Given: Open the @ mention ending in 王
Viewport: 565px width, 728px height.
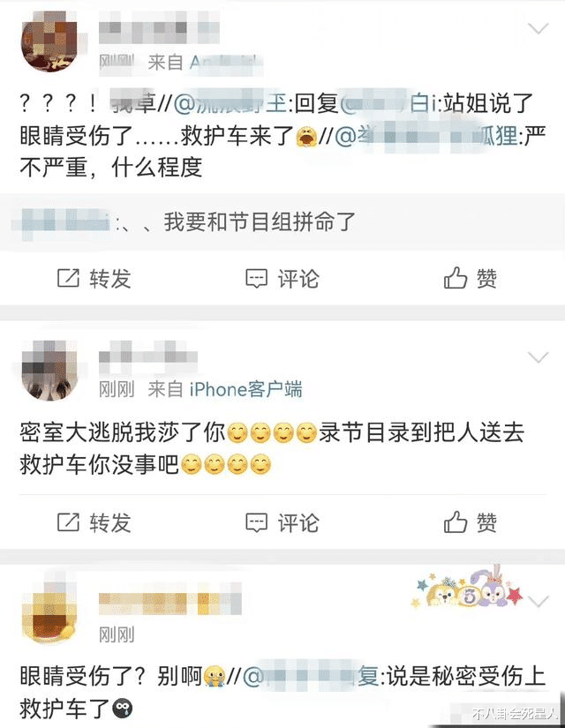Looking at the screenshot, I should coord(230,103).
